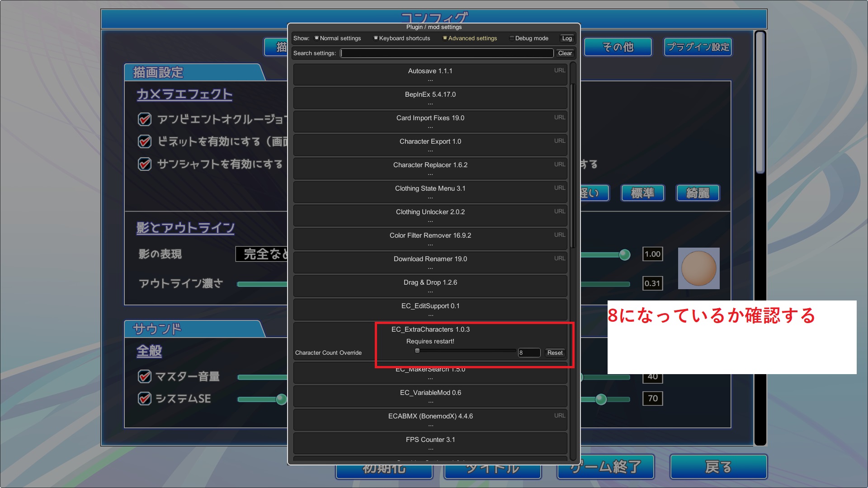
Task: Toggle the Advanced settings option
Action: [445, 38]
